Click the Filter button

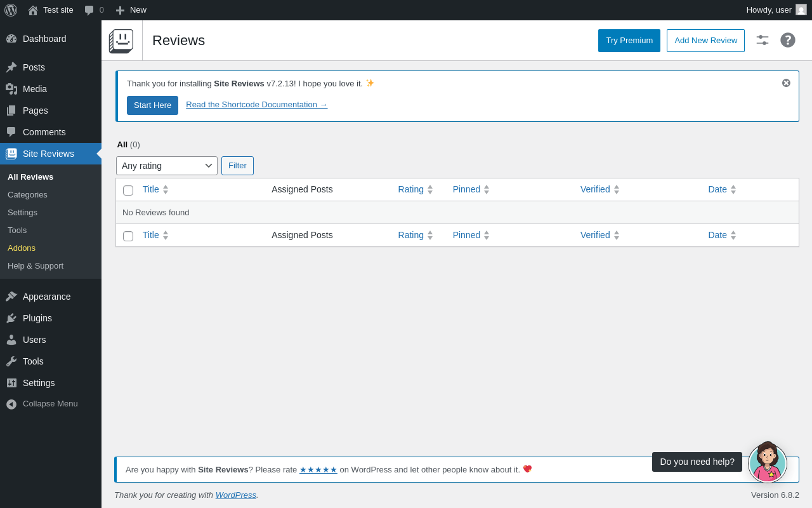coord(237,166)
